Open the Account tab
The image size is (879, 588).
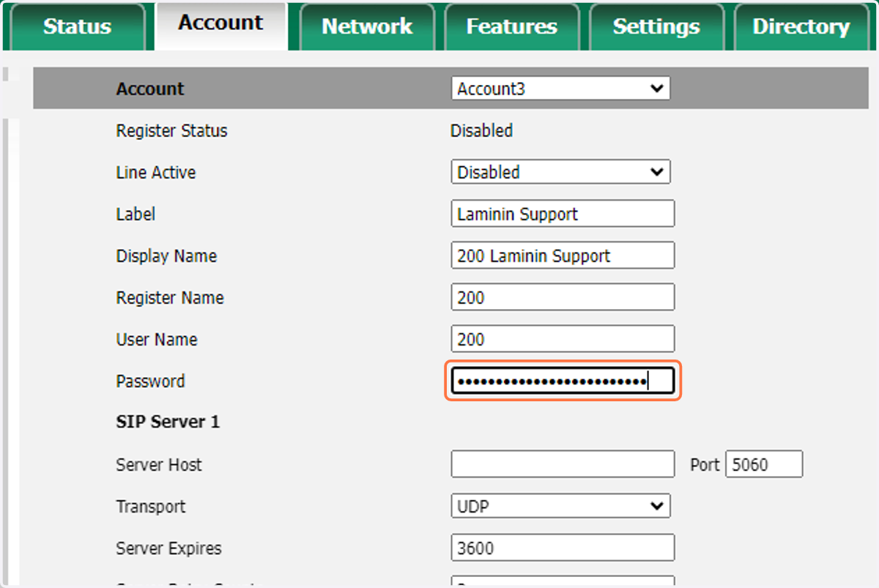click(x=220, y=25)
